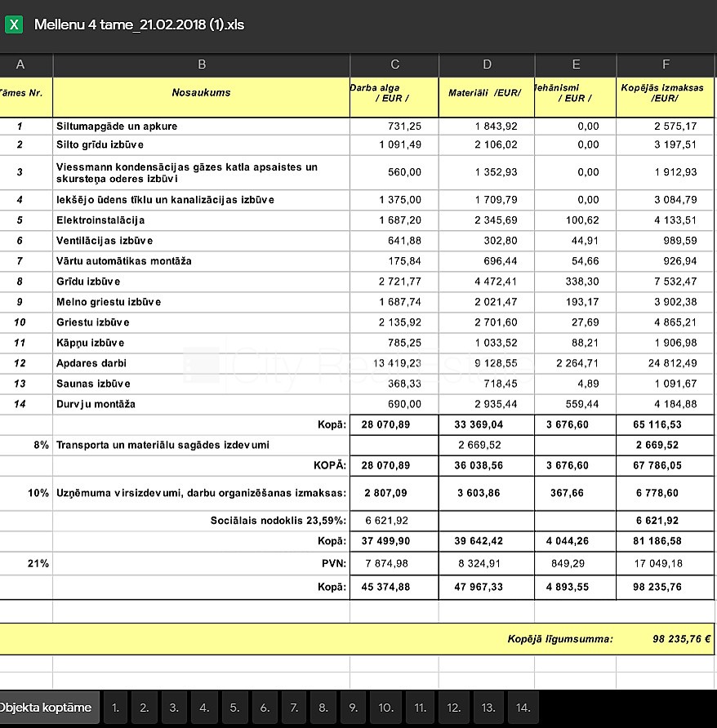Switch to sheet tab 5.
717x728 pixels.
(234, 708)
